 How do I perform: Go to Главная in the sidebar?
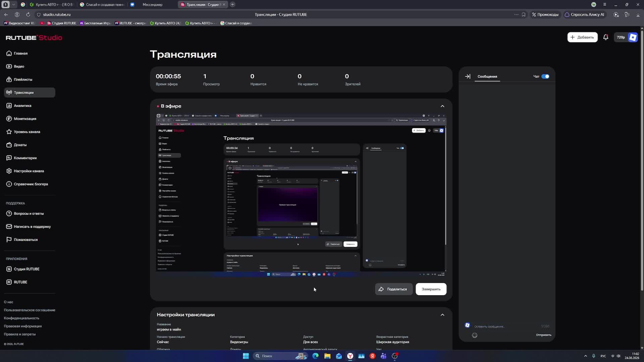click(30, 53)
